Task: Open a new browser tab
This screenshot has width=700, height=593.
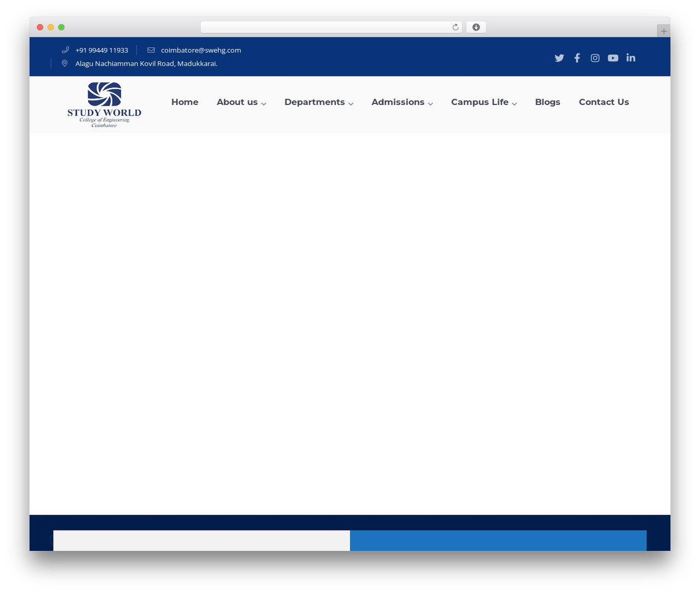Action: point(663,31)
